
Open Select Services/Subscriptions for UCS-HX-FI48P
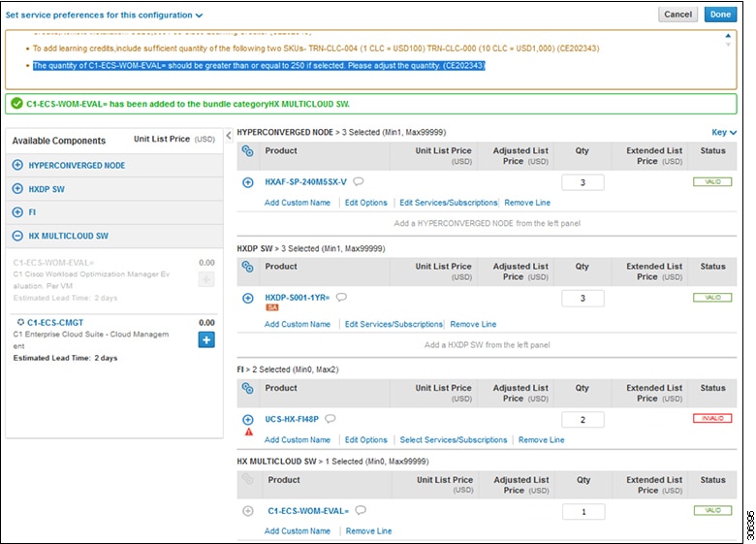coord(454,440)
